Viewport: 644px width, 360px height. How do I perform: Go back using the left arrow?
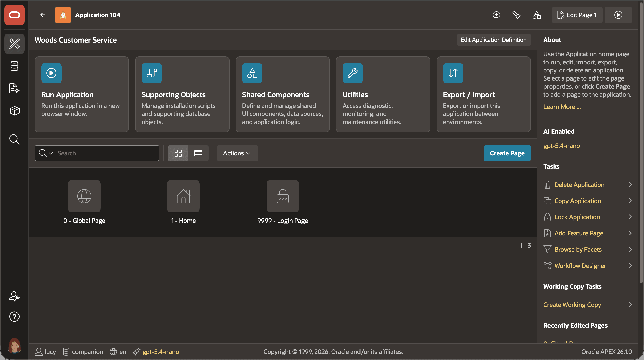pyautogui.click(x=43, y=15)
